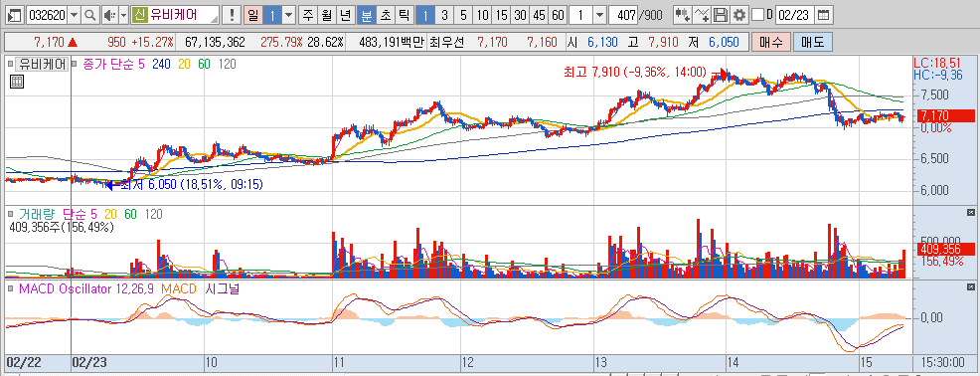The height and width of the screenshot is (376, 980).
Task: Open the stock code 032620 dropdown arrow
Action: pos(75,15)
